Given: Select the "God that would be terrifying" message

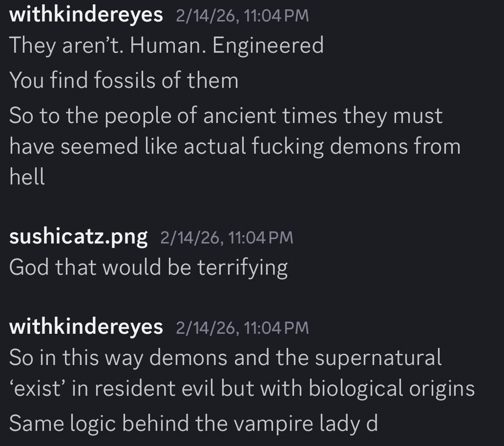Looking at the screenshot, I should [x=148, y=267].
